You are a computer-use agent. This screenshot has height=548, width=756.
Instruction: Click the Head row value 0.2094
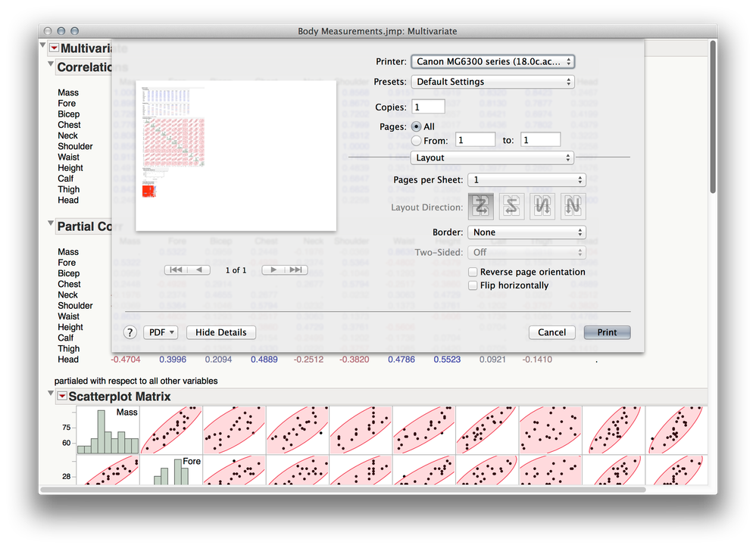[218, 360]
